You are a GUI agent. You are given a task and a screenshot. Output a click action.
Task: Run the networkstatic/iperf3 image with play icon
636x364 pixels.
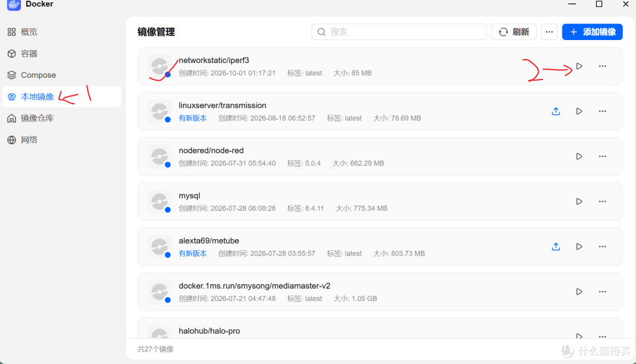point(579,66)
